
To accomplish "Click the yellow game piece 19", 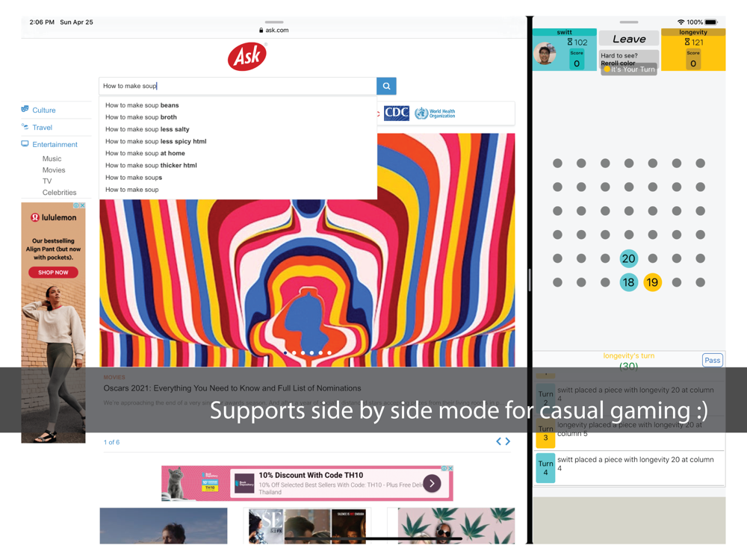I will click(653, 282).
